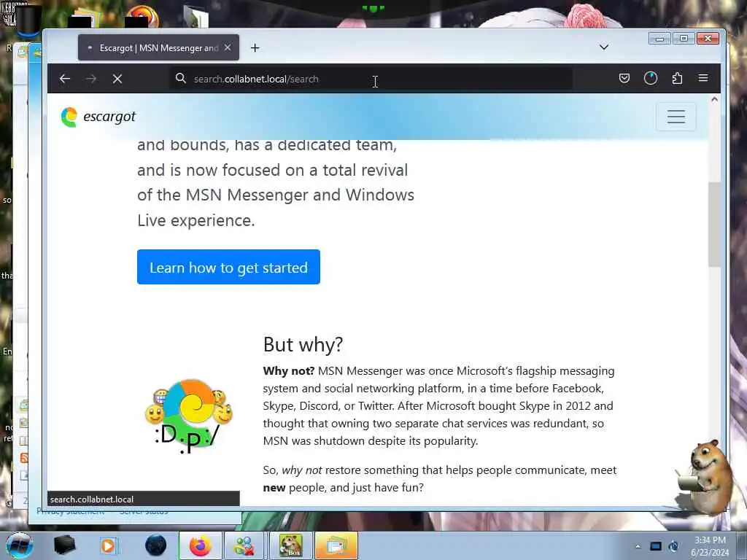Click Privacy Statement link in background window
Image resolution: width=747 pixels, height=560 pixels.
coord(71,513)
